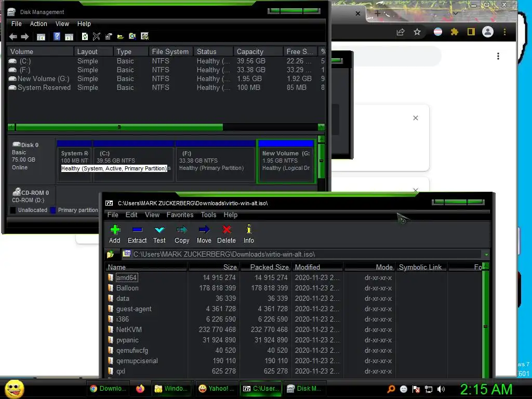
Task: Click the Copy button in 7-Zip
Action: (182, 234)
